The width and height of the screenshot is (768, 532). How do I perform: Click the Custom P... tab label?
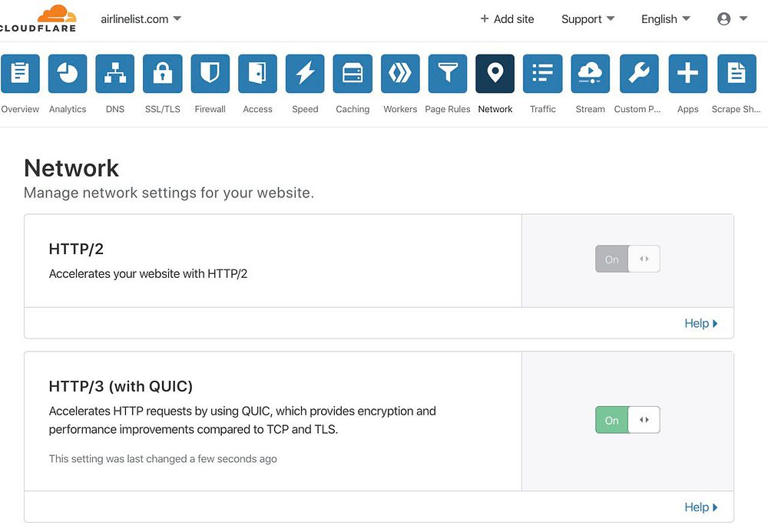click(637, 109)
